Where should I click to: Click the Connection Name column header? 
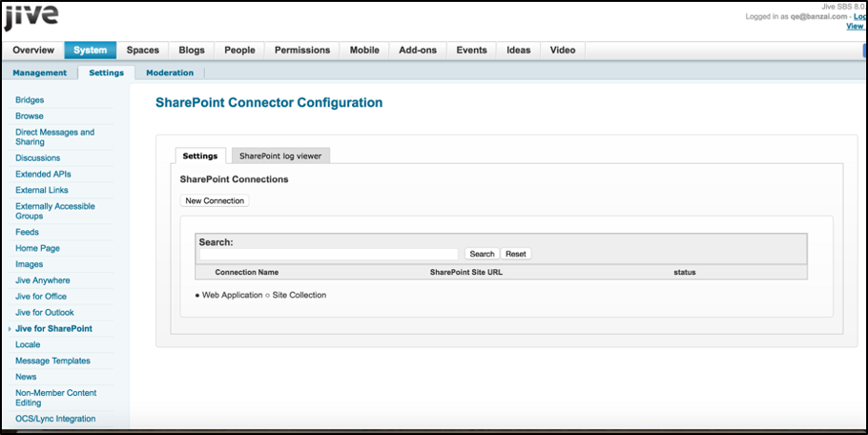tap(247, 272)
